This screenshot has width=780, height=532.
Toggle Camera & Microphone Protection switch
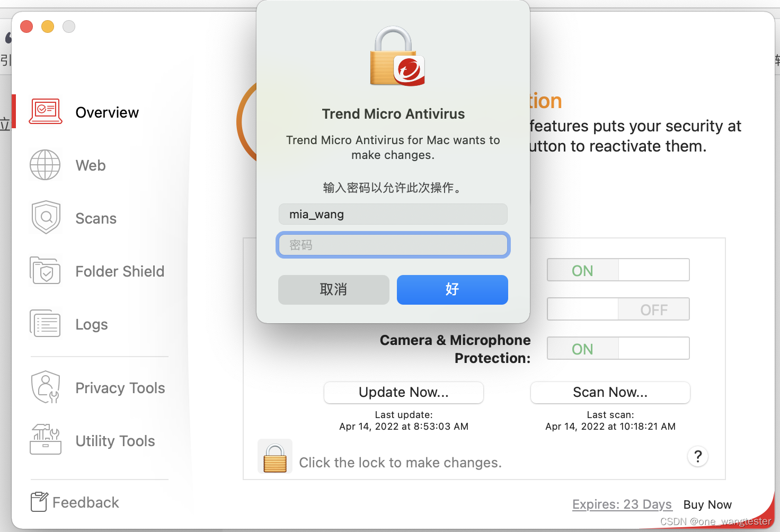[x=618, y=349]
